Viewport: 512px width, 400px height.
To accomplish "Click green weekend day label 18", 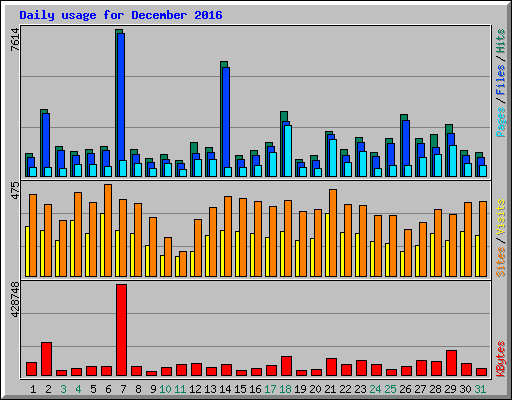I will point(285,389).
